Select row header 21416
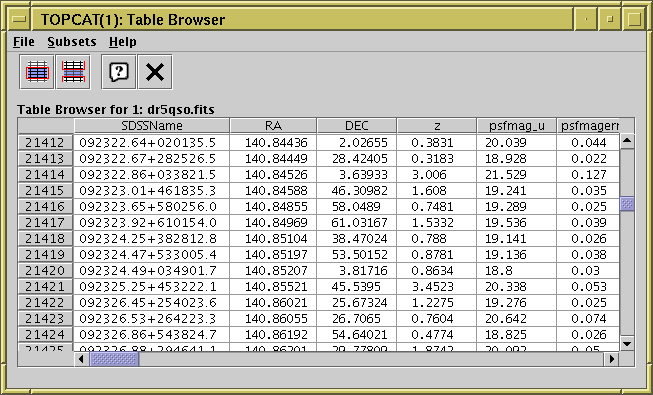This screenshot has height=395, width=653. (x=45, y=207)
